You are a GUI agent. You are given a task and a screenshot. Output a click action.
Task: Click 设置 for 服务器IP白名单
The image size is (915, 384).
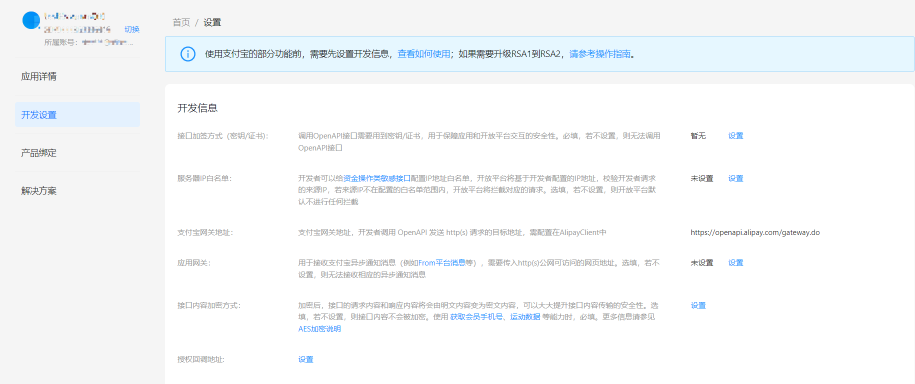(735, 179)
